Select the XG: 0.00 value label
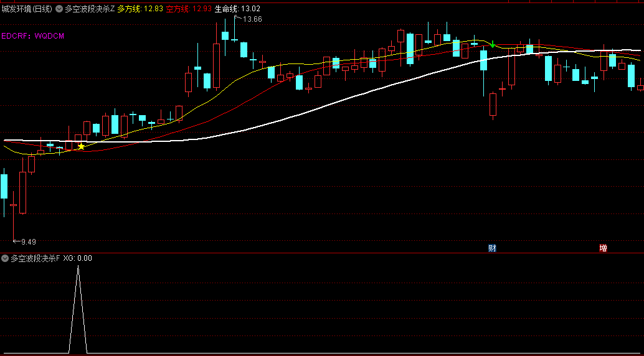Screen dimensions: 644x356 (x=77, y=258)
